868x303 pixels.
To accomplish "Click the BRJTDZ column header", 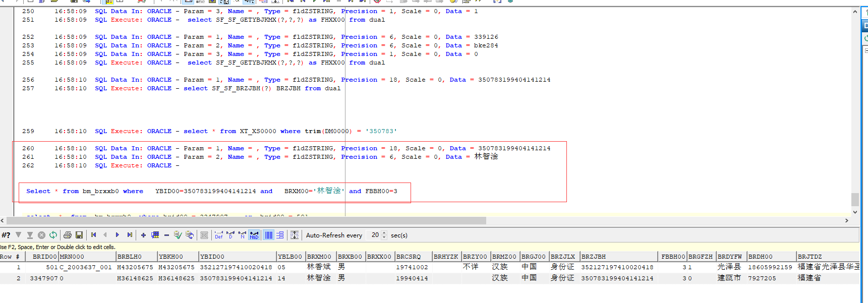I will pyautogui.click(x=828, y=257).
